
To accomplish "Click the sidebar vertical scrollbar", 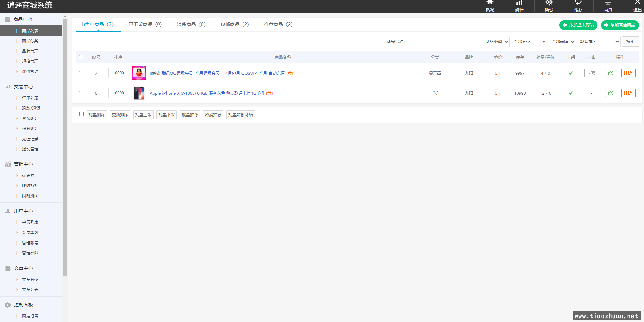I will click(x=65, y=147).
